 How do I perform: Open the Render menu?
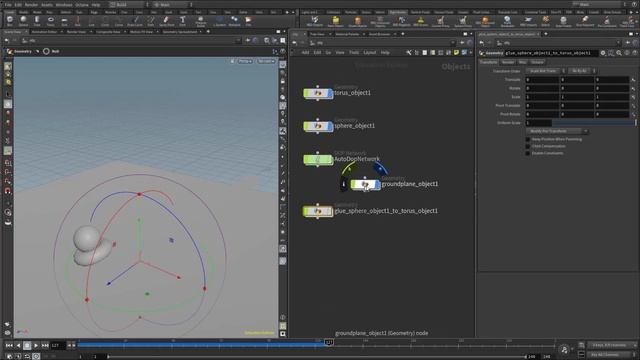(31, 4)
